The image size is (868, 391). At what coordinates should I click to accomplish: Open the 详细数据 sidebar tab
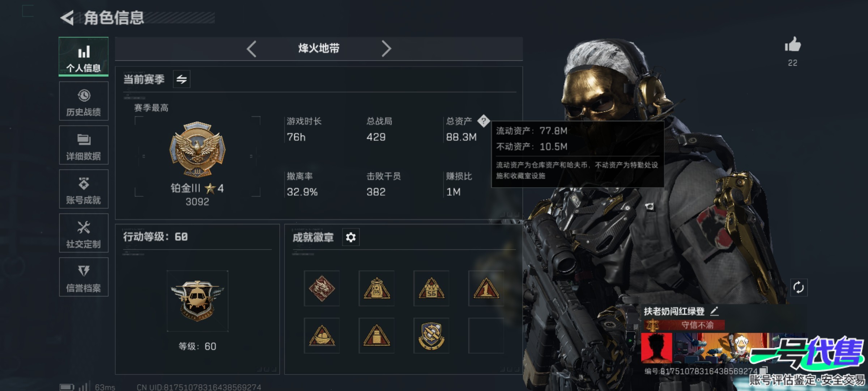84,145
